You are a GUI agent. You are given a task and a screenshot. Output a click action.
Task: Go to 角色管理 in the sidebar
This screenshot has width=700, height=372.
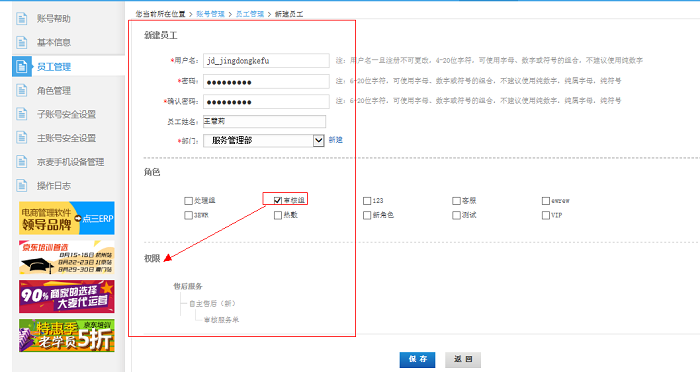[x=54, y=90]
